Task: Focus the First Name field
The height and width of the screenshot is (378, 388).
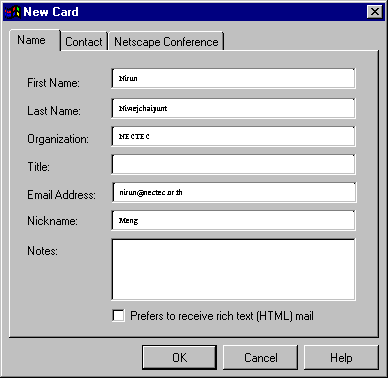Action: (233, 78)
